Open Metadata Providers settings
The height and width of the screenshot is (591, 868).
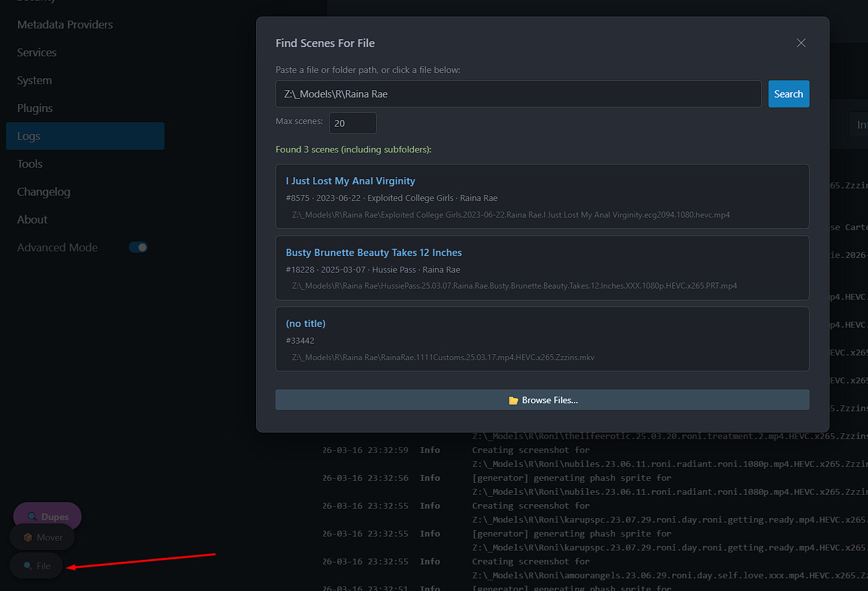[65, 25]
